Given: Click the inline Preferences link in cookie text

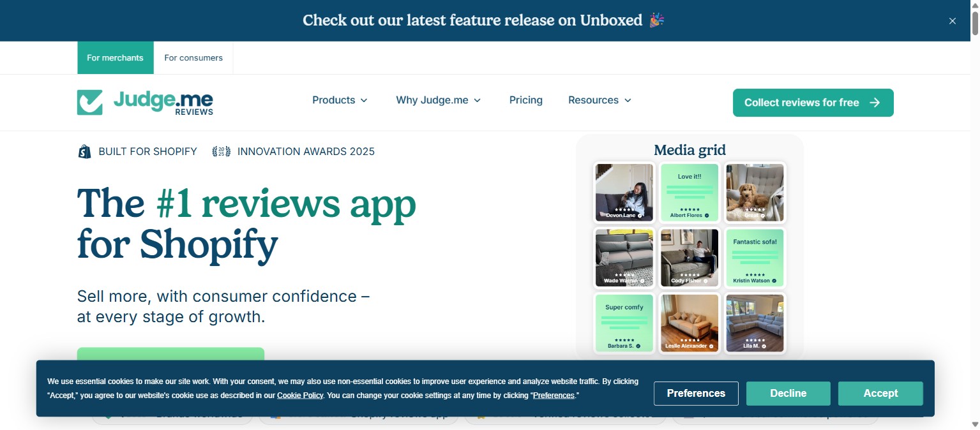Looking at the screenshot, I should click(x=554, y=396).
